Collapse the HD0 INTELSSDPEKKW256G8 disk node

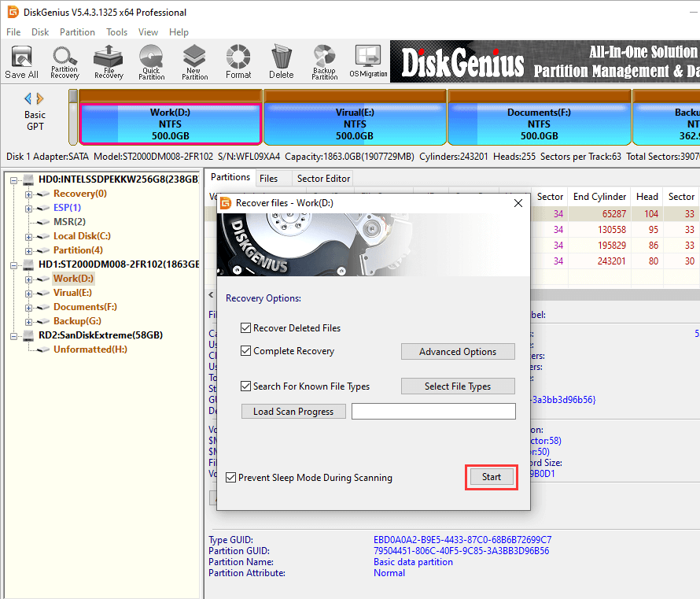(14, 179)
